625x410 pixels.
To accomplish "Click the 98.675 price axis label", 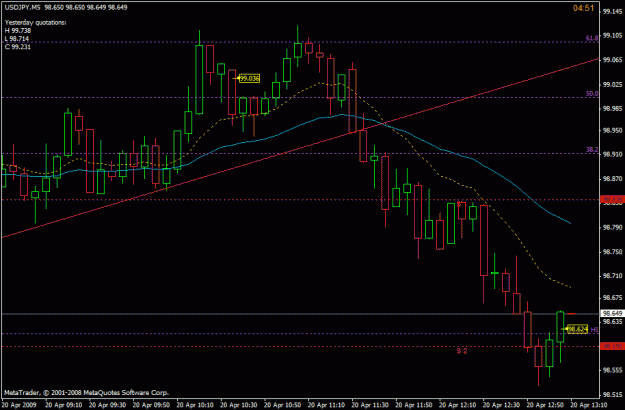I will pyautogui.click(x=613, y=298).
